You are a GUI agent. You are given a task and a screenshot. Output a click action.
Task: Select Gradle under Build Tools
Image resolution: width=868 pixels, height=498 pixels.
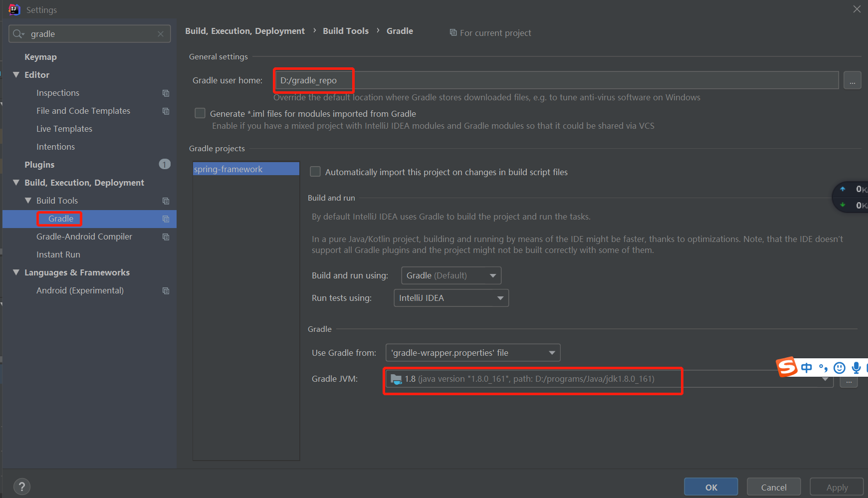pyautogui.click(x=61, y=219)
